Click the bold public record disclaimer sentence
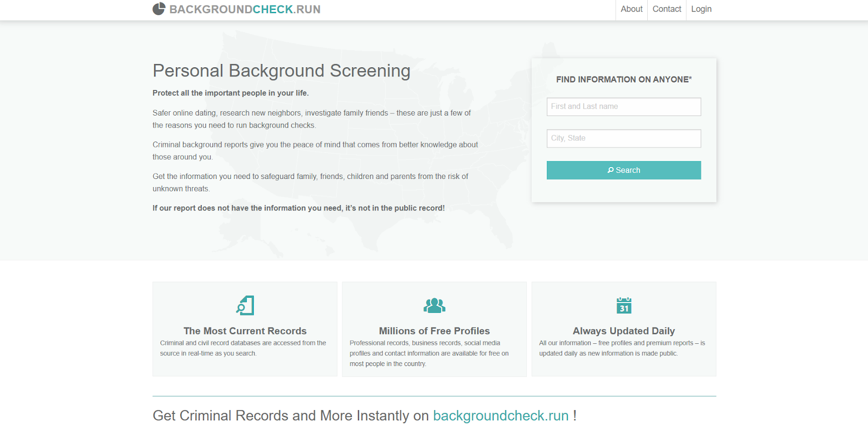The height and width of the screenshot is (429, 868). pos(298,208)
